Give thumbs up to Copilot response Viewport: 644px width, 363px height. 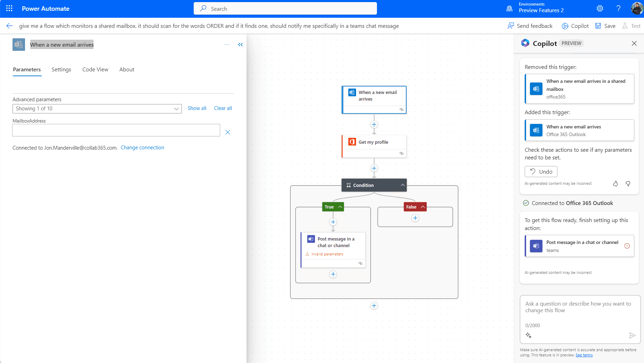(615, 183)
